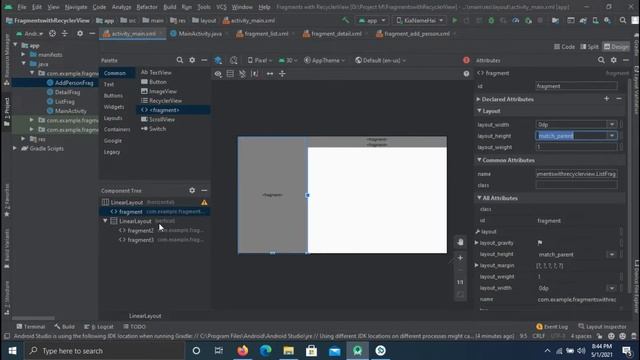Click the horizontal expand arrows icon
This screenshot has width=640, height=360.
tap(270, 74)
